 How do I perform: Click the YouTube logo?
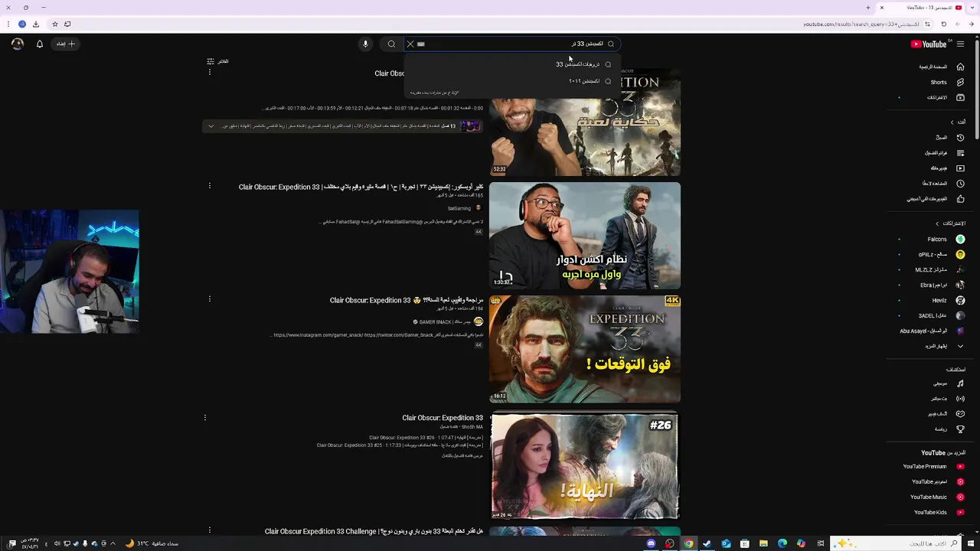(929, 44)
